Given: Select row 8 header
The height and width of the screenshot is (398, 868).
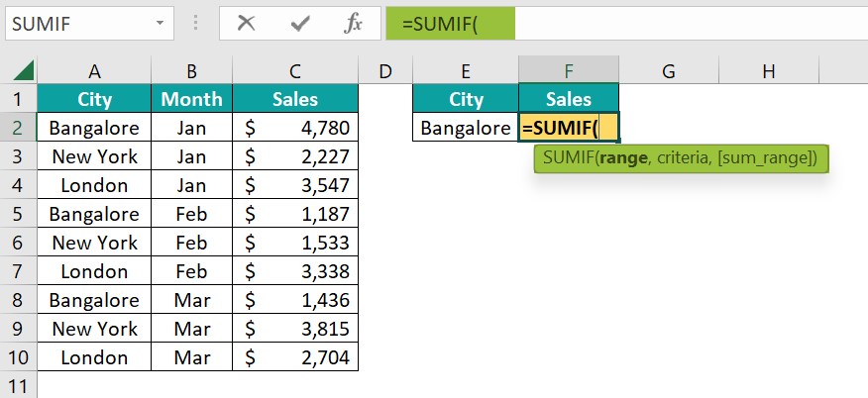Looking at the screenshot, I should 18,300.
